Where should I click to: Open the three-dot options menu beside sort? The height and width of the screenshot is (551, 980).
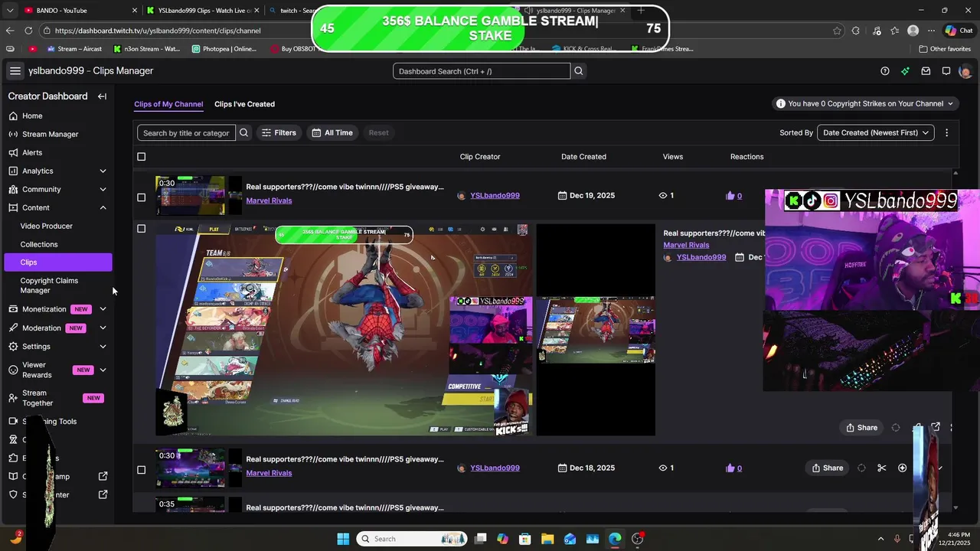point(946,132)
